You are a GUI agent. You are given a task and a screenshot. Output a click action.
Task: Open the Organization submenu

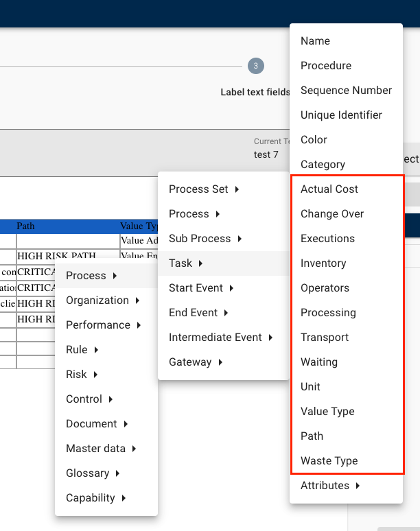tap(103, 300)
